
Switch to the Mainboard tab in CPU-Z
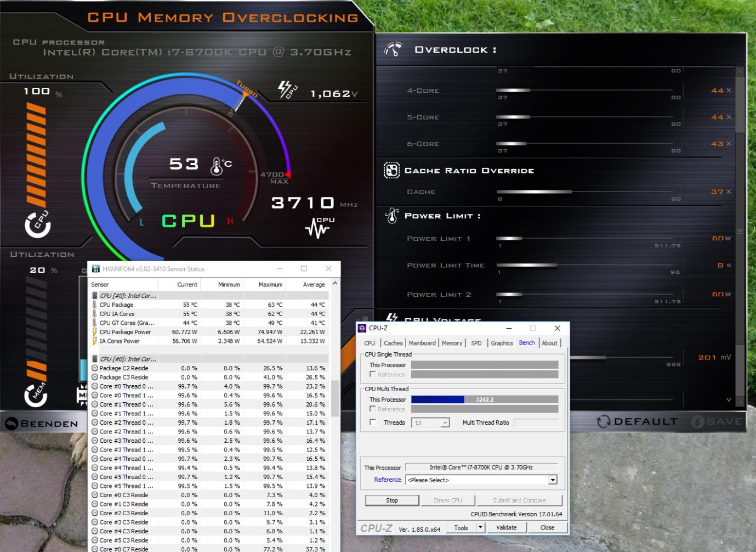point(422,343)
